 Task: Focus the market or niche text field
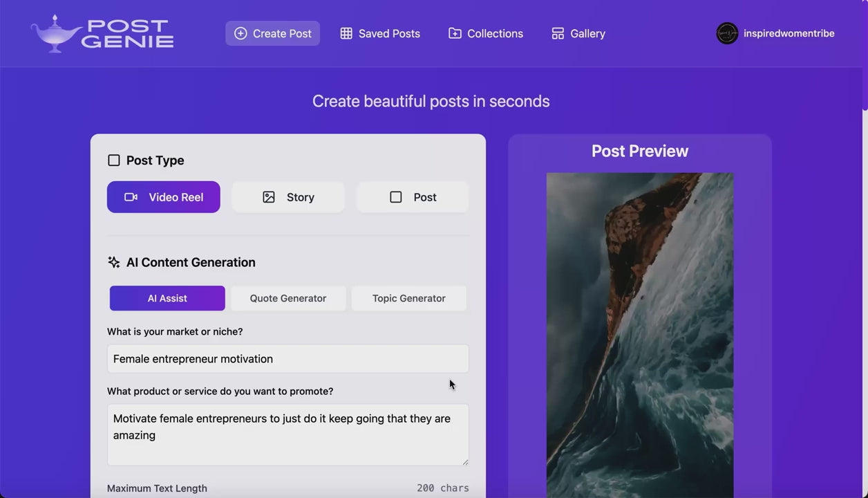click(287, 359)
